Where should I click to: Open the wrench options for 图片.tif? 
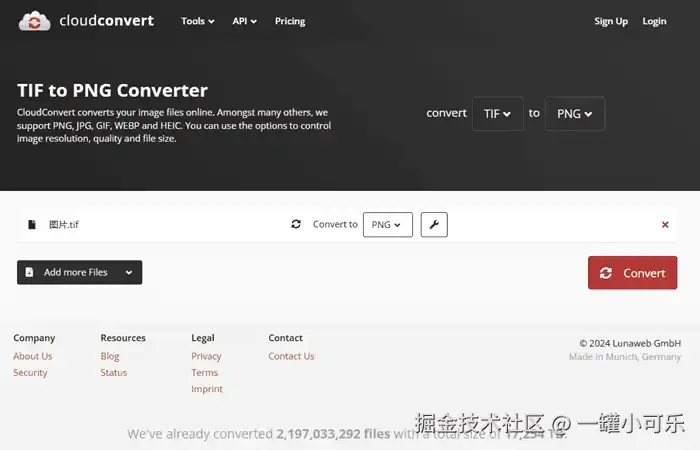pyautogui.click(x=434, y=225)
